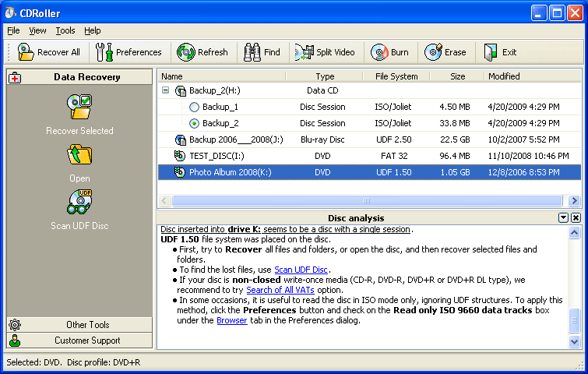Viewport: 588px width, 374px height.
Task: Select the Backup_1 session radio button
Action: [194, 107]
